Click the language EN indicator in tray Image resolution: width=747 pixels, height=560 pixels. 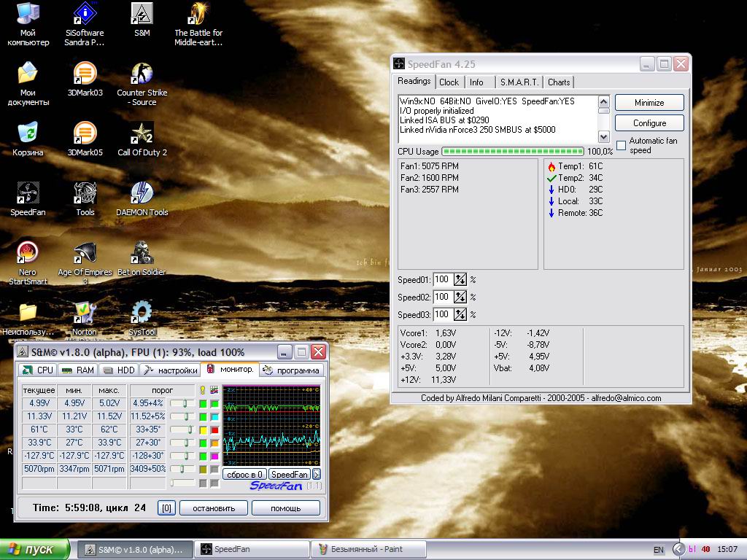pos(659,550)
